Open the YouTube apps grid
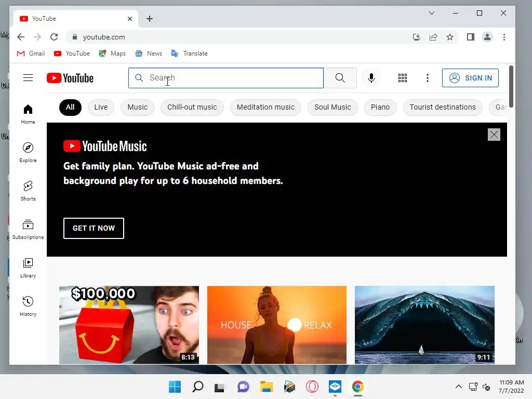532x399 pixels. 403,78
